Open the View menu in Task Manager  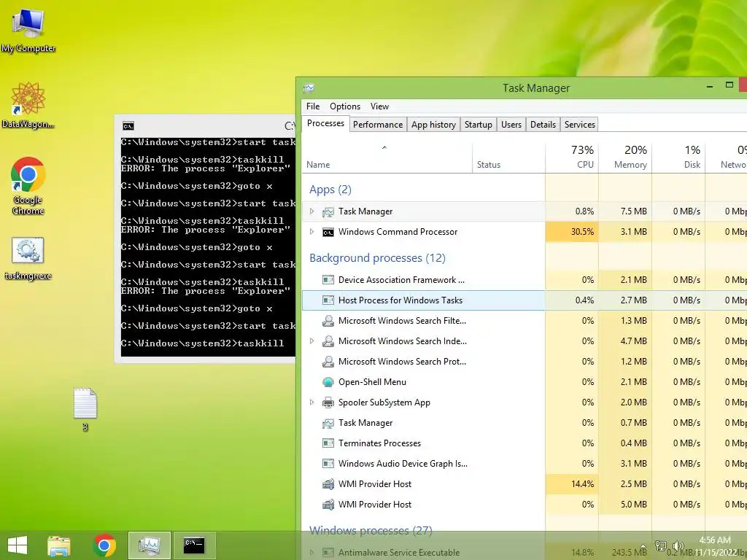pyautogui.click(x=379, y=106)
